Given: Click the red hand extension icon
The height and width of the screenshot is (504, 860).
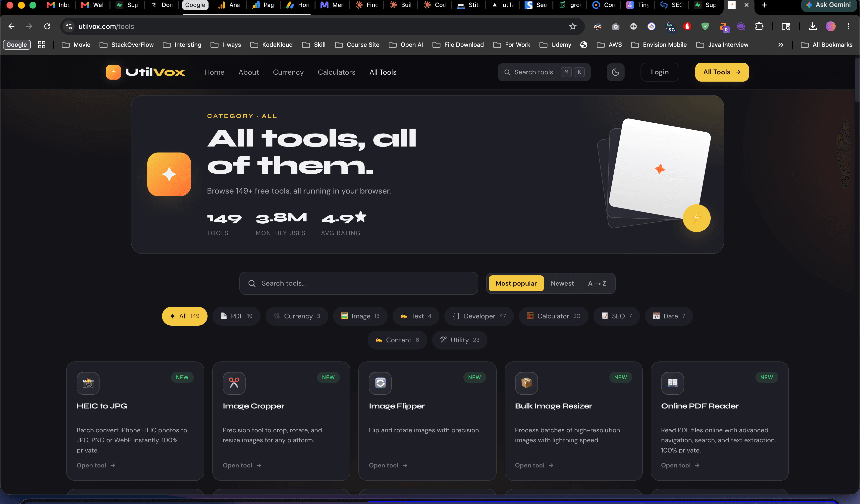Looking at the screenshot, I should 687,26.
